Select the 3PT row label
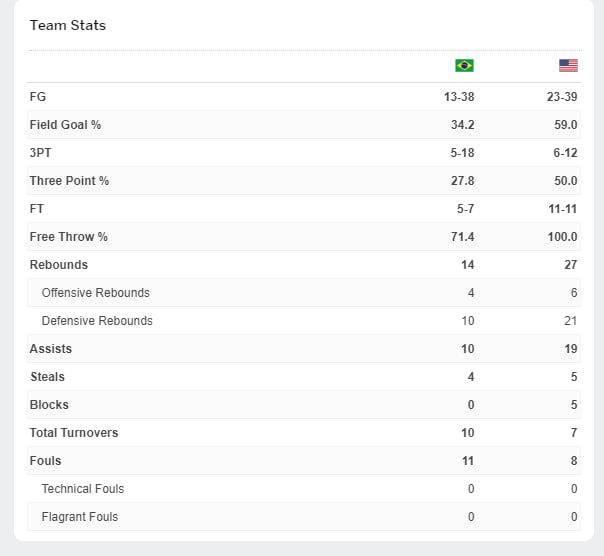604x556 pixels. click(x=41, y=153)
